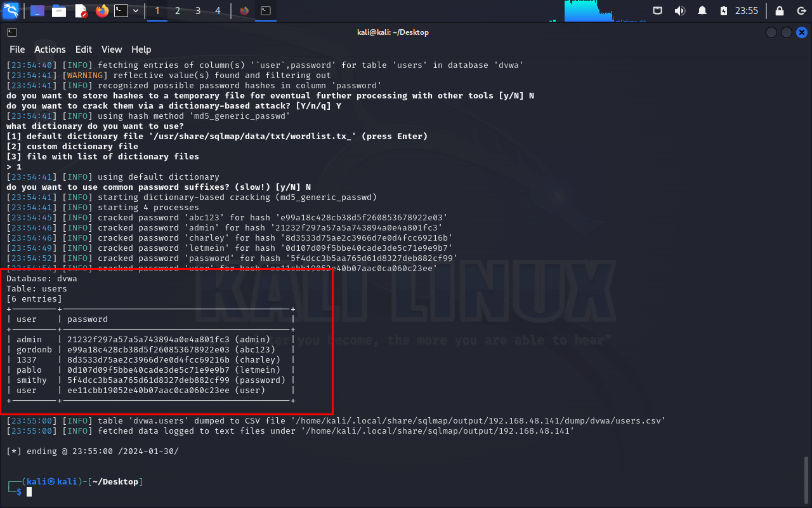
Task: Click hash '21232f297a57a5a743894a0e4a801fc3 (admin)' cell
Action: pos(169,340)
